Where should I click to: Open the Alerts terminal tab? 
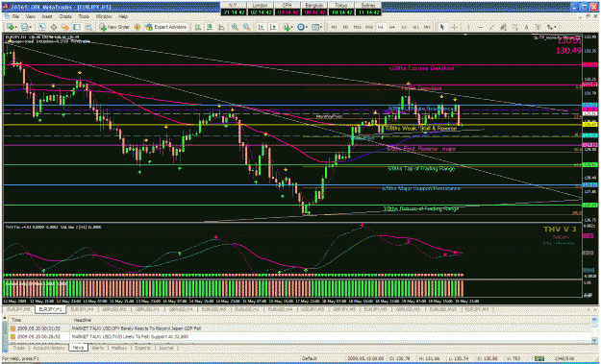click(98, 348)
